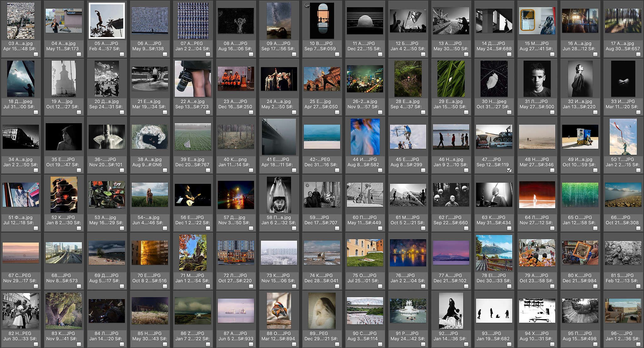Check the checkbox for image 03
This screenshot has height=348, width=644.
pyautogui.click(x=36, y=54)
